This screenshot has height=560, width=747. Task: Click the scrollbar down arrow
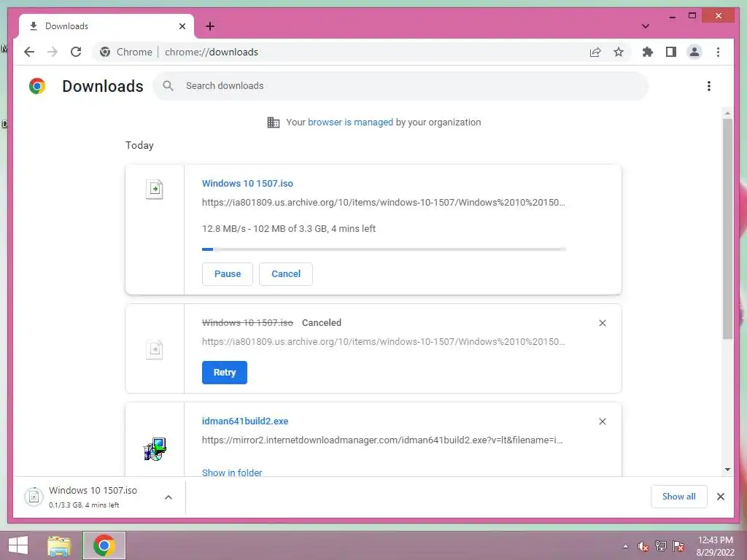(727, 470)
